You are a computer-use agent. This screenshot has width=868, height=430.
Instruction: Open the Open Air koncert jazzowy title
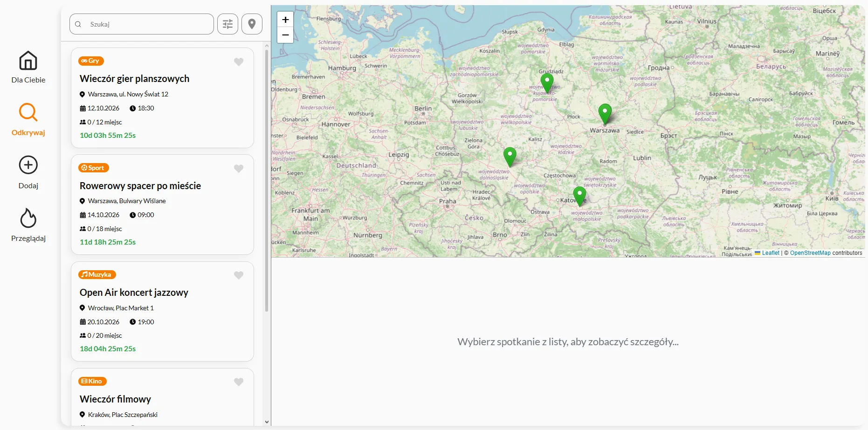(x=134, y=293)
